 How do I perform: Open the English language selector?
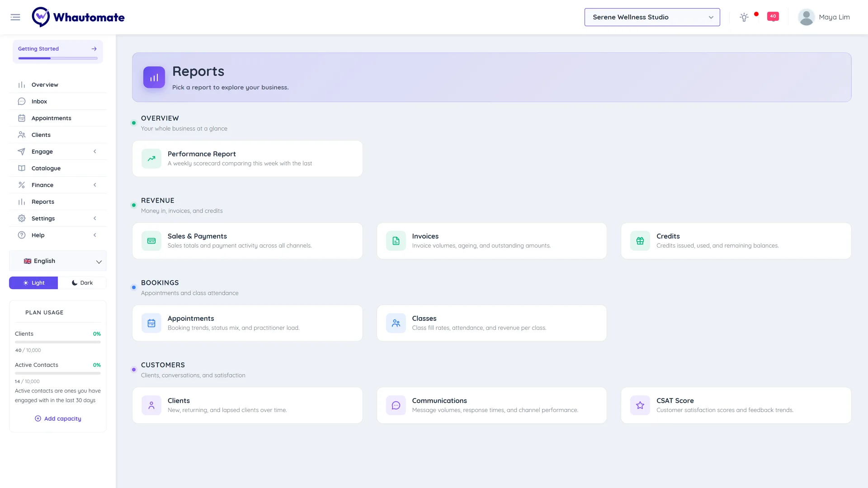click(x=58, y=261)
